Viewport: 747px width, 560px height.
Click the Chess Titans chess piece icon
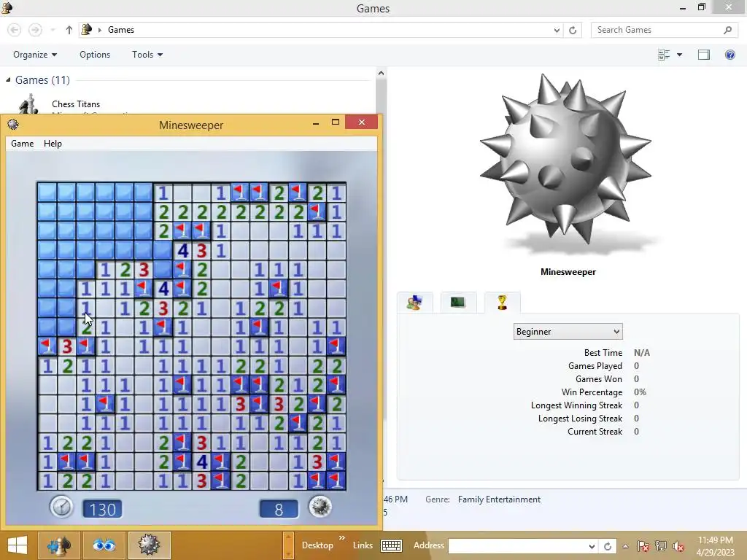[x=29, y=104]
